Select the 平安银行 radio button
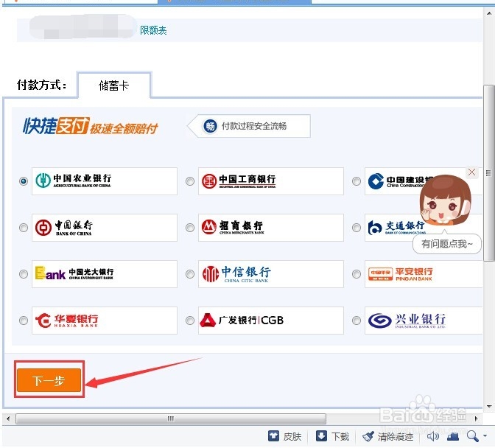The width and height of the screenshot is (495, 448). [x=357, y=274]
